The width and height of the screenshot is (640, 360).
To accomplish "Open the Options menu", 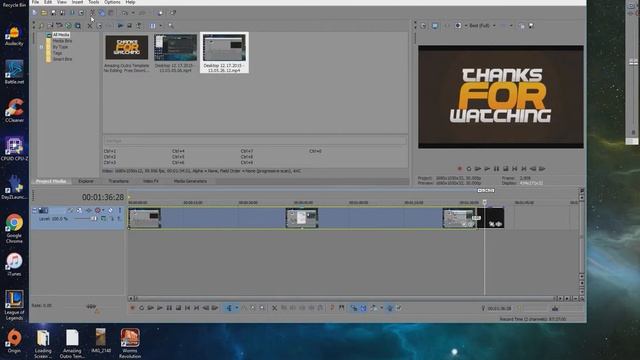I will tap(112, 2).
